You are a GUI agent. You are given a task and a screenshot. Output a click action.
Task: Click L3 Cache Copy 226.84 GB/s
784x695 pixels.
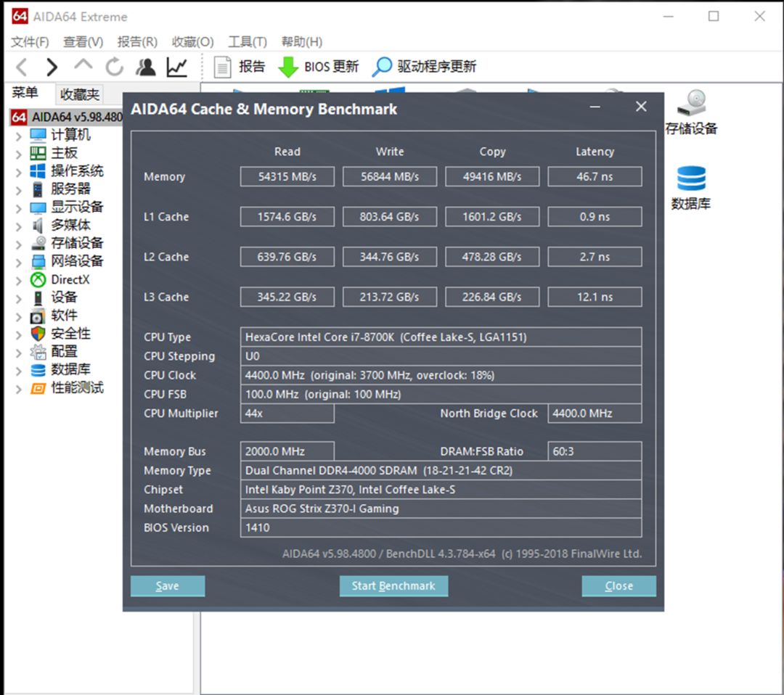[492, 297]
